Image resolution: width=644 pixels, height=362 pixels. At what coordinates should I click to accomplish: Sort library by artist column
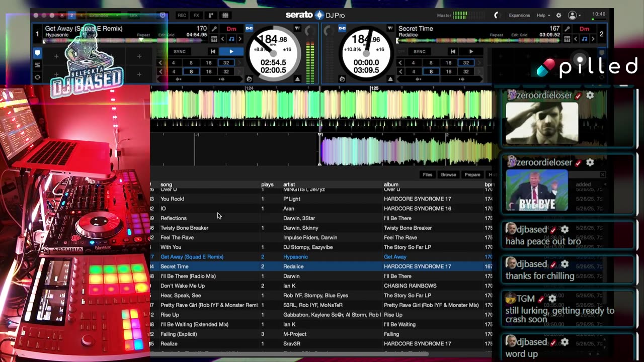[x=289, y=185]
